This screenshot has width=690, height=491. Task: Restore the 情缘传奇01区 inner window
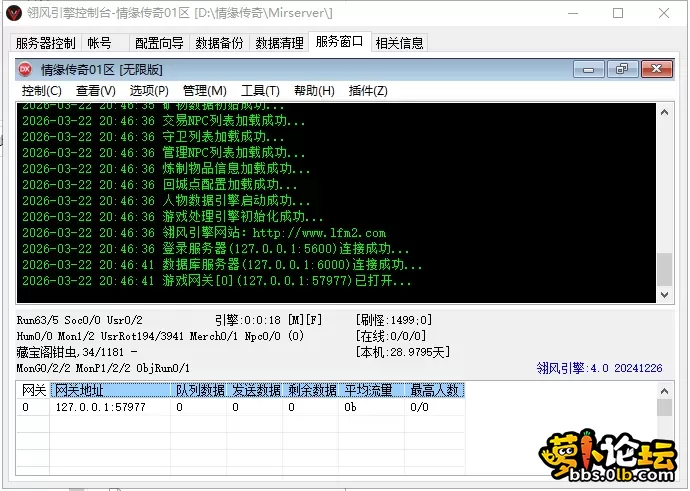(x=622, y=69)
